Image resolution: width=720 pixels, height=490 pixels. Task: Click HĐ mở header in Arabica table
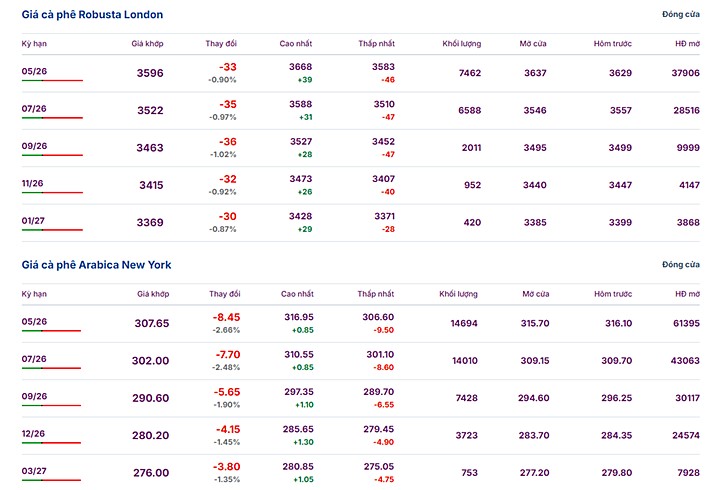point(686,294)
